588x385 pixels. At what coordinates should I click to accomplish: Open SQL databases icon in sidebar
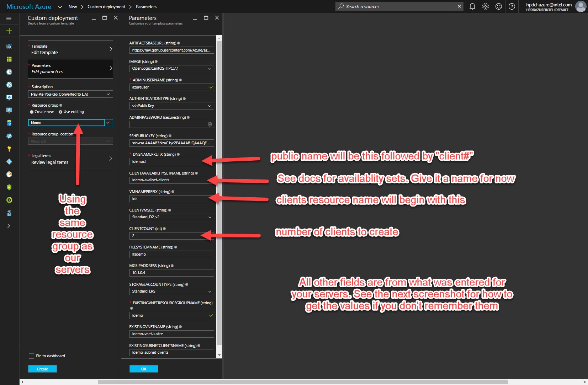coord(9,123)
